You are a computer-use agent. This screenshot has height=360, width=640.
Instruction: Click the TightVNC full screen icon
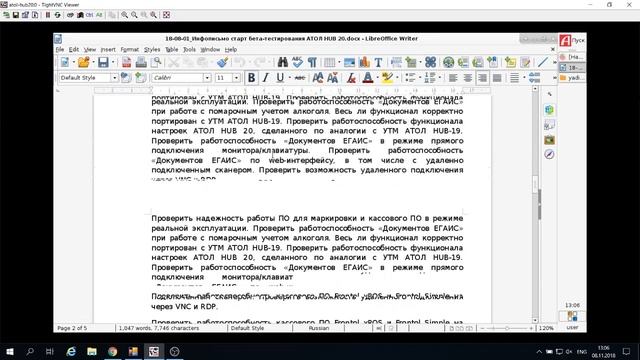tap(166, 15)
